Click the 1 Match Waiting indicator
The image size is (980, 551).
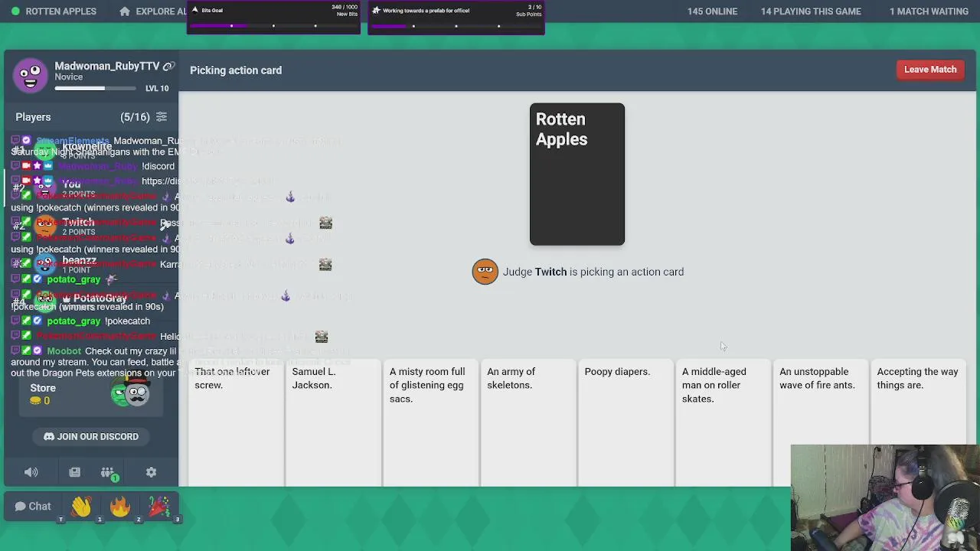pos(929,11)
